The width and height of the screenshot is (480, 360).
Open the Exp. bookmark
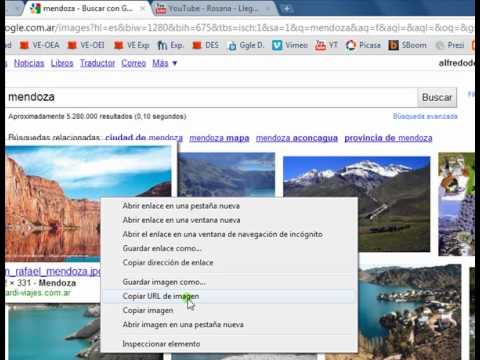coord(170,45)
